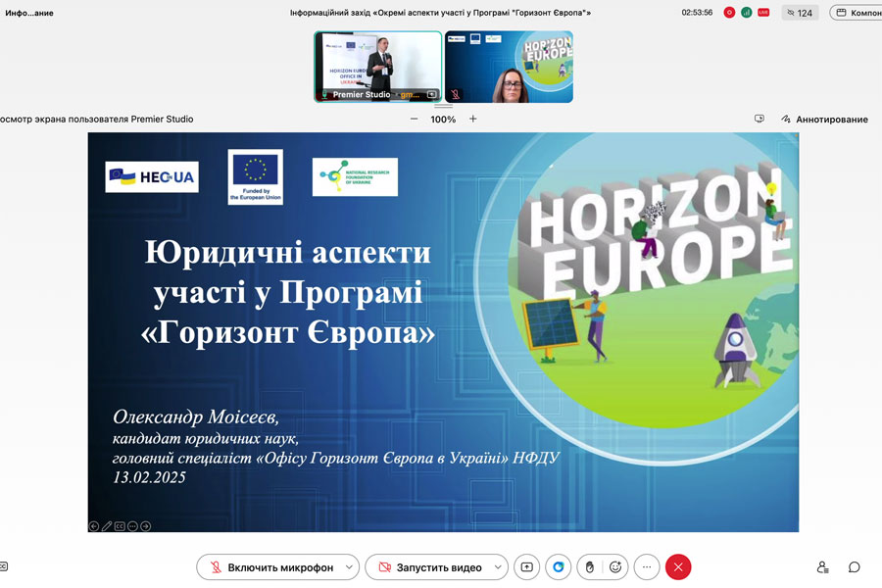This screenshot has height=588, width=882.
Task: Click the Funded by European Union logo
Action: [x=256, y=176]
